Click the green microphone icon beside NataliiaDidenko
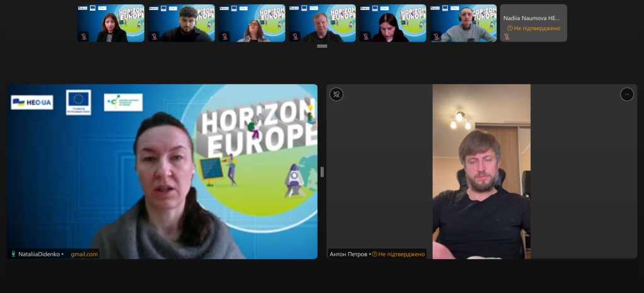The image size is (644, 293). point(13,254)
